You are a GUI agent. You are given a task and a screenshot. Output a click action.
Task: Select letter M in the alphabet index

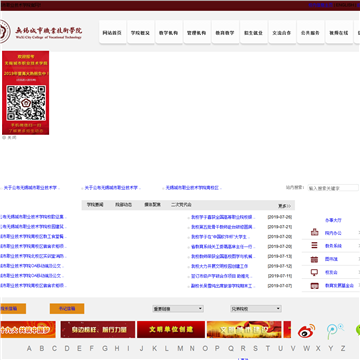[180, 349]
